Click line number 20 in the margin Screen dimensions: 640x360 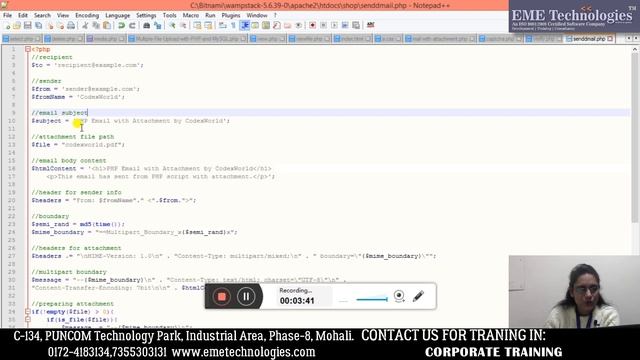coord(11,200)
